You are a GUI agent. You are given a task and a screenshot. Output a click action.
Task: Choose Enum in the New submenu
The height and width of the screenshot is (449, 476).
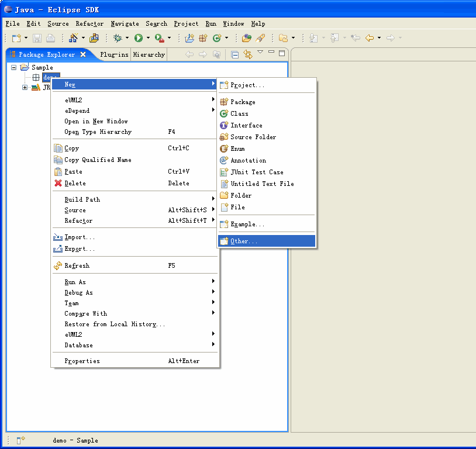267,148
